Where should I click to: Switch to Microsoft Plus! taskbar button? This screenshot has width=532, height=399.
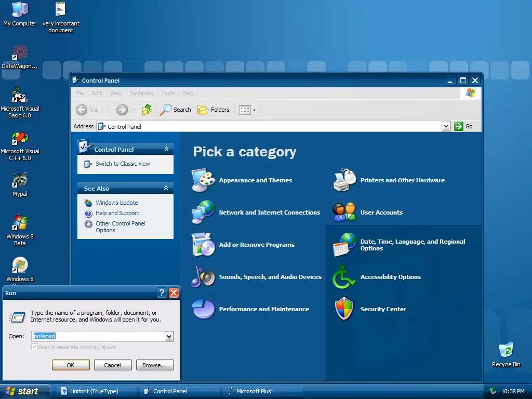263,391
